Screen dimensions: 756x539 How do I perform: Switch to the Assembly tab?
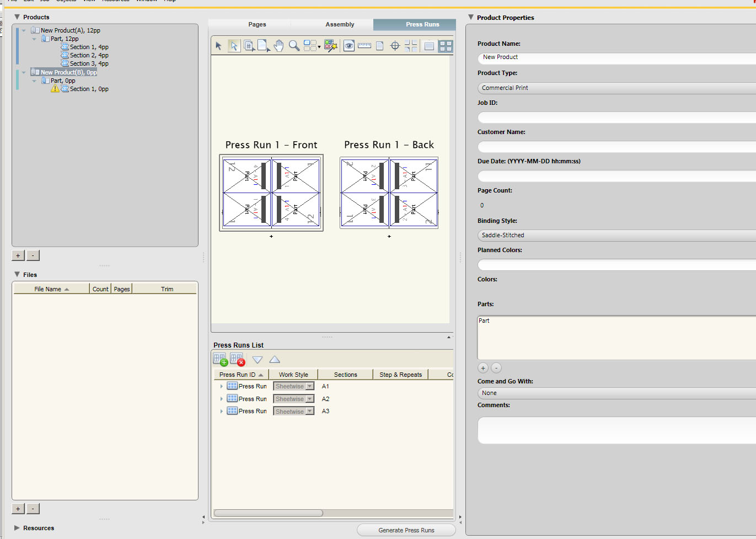(340, 24)
